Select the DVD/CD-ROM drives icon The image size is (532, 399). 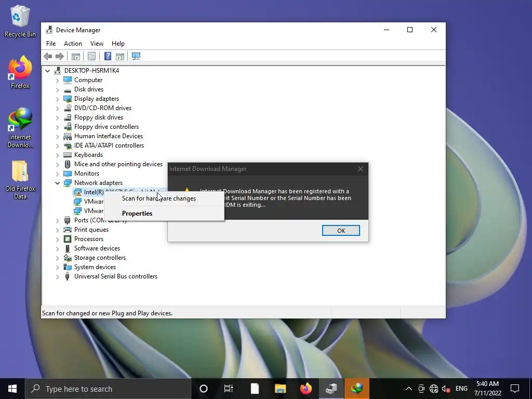click(x=68, y=108)
